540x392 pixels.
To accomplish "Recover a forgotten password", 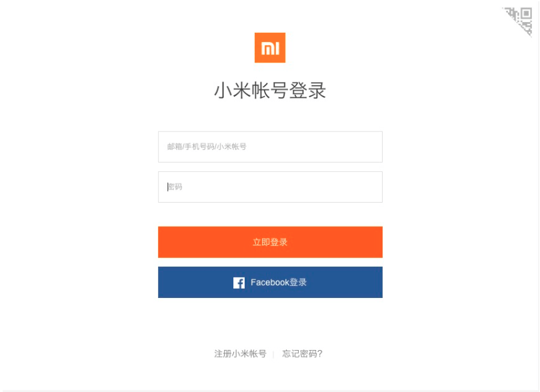I will (x=302, y=354).
